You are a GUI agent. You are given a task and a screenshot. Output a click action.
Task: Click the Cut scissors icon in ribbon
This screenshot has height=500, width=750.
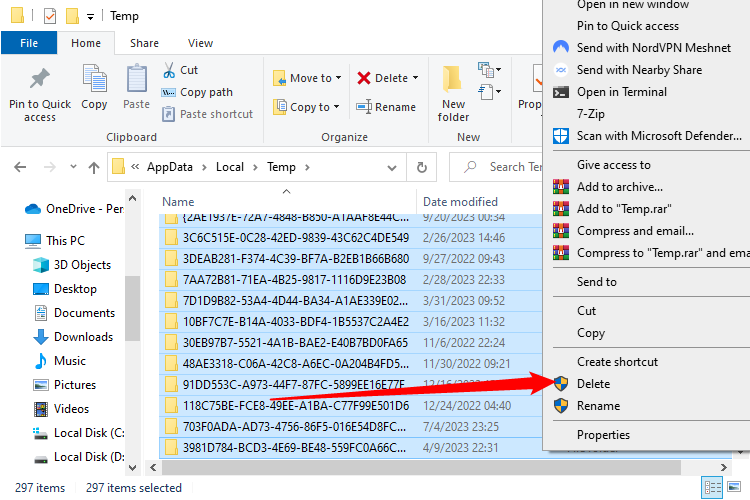pyautogui.click(x=169, y=70)
